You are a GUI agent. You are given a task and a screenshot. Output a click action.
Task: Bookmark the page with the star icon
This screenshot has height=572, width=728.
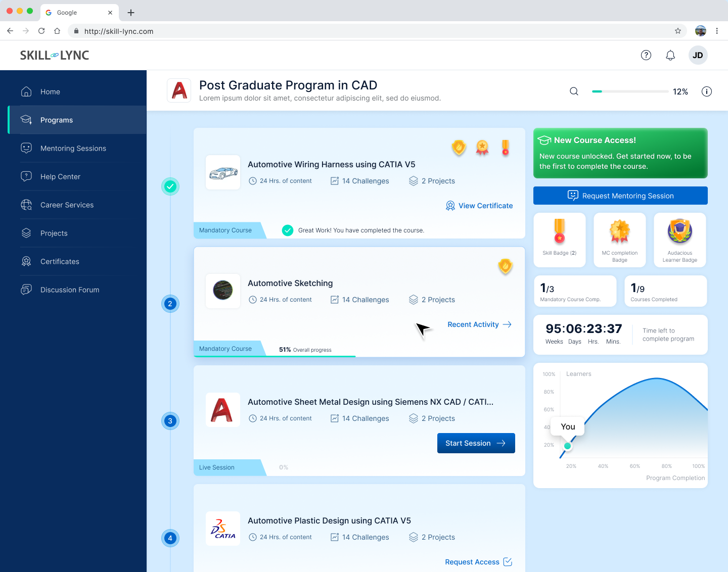pos(678,31)
